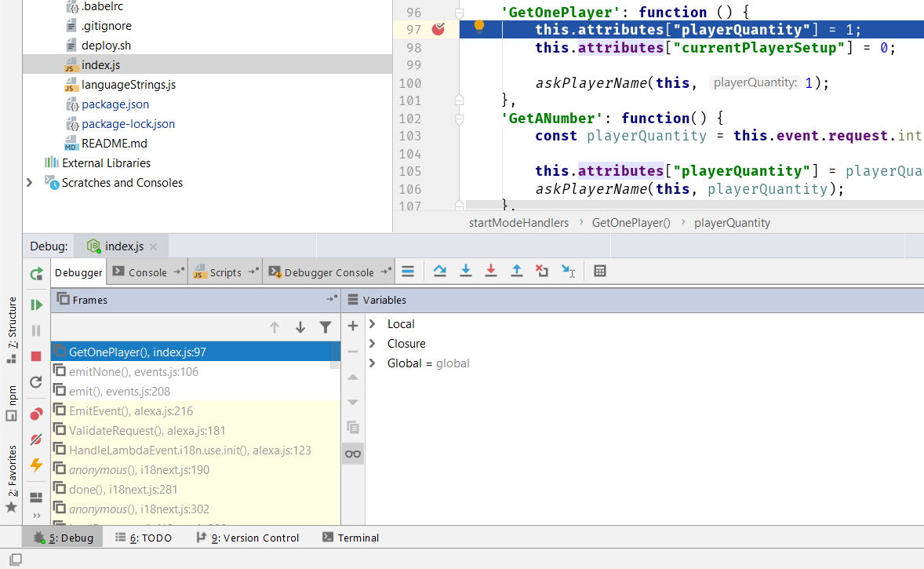Open the Terminal tool window
Image resolution: width=924 pixels, height=569 pixels.
click(351, 538)
